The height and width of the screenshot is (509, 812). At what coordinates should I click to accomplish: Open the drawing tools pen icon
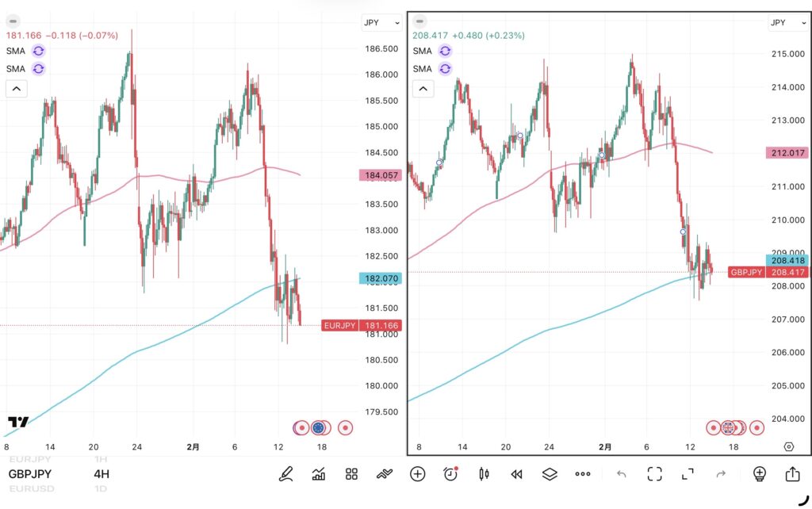(285, 474)
